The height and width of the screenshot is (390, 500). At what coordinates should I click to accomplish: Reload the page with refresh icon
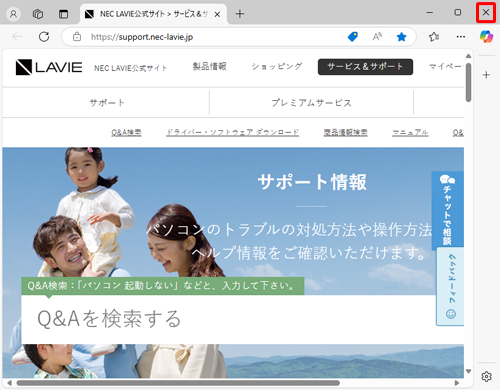point(44,37)
